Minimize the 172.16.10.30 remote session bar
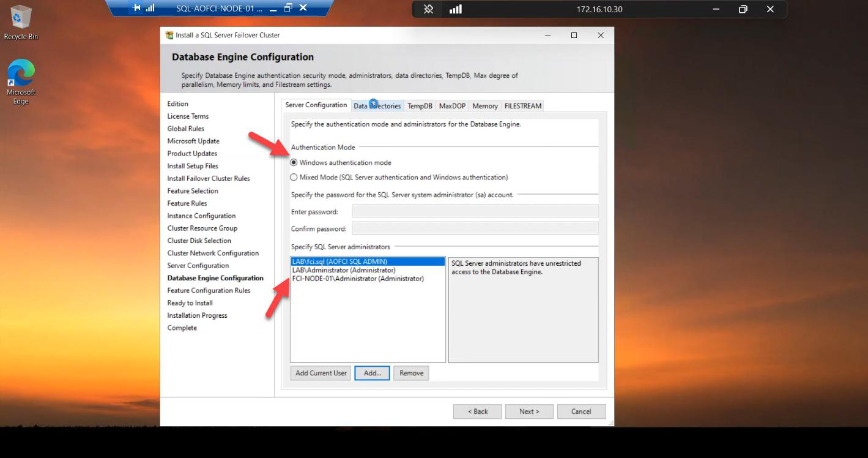Viewport: 868px width, 458px height. (x=716, y=9)
